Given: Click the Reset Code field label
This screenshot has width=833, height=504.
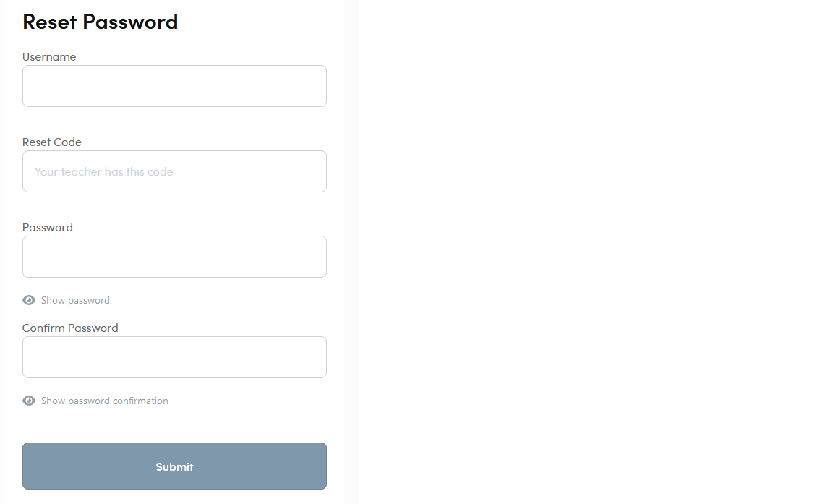Looking at the screenshot, I should click(x=51, y=142).
